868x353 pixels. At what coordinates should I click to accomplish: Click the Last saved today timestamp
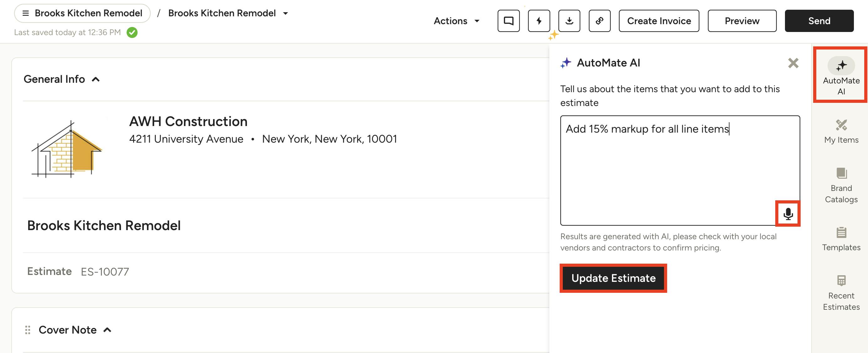(x=67, y=32)
